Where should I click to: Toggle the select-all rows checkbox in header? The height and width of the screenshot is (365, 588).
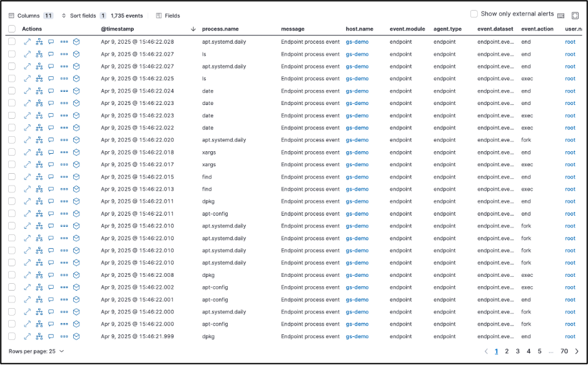(12, 29)
